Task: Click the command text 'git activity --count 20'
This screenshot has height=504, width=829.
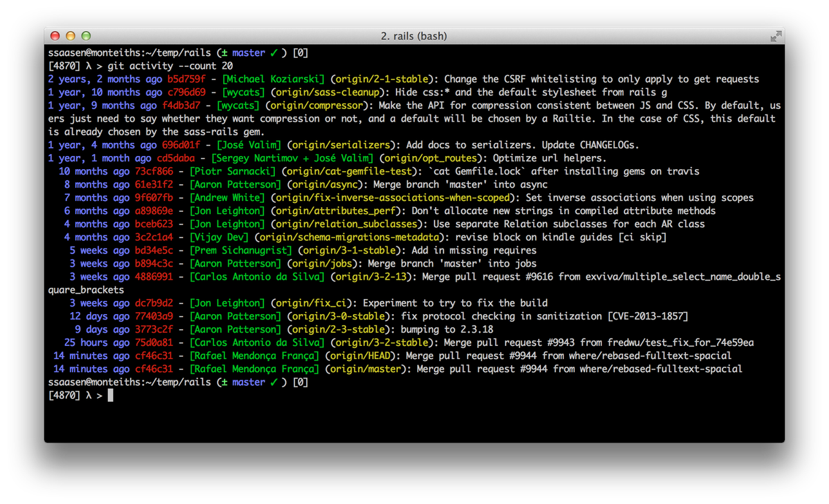Action: [170, 66]
